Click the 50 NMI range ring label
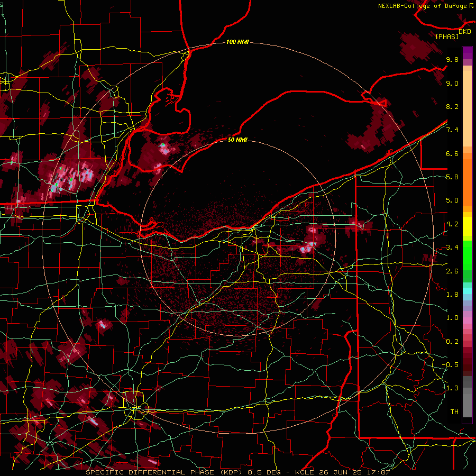The image size is (476, 476). tap(237, 140)
